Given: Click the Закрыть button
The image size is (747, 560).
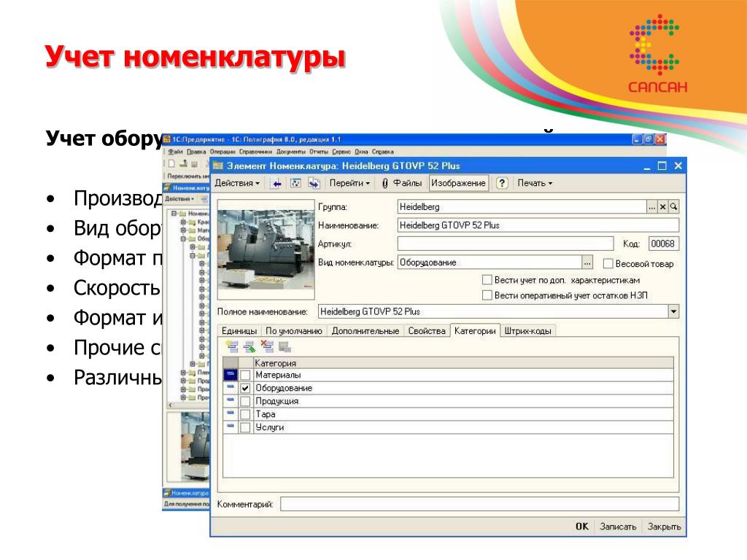Looking at the screenshot, I should (x=664, y=526).
